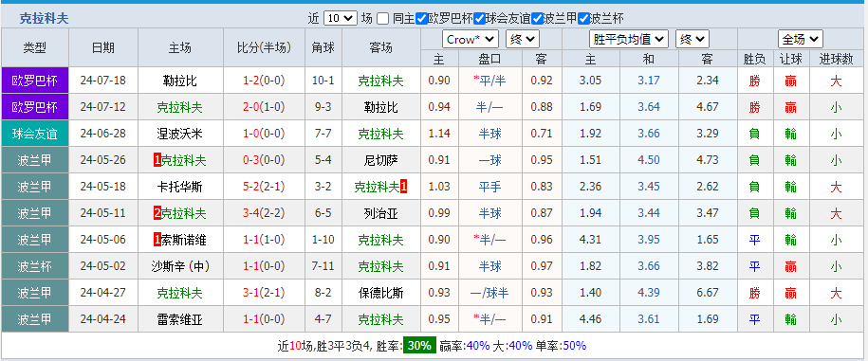This screenshot has height=361, width=868.
Task: Click red card badge on 24-05-26 克拉科夫
Action: [x=157, y=160]
